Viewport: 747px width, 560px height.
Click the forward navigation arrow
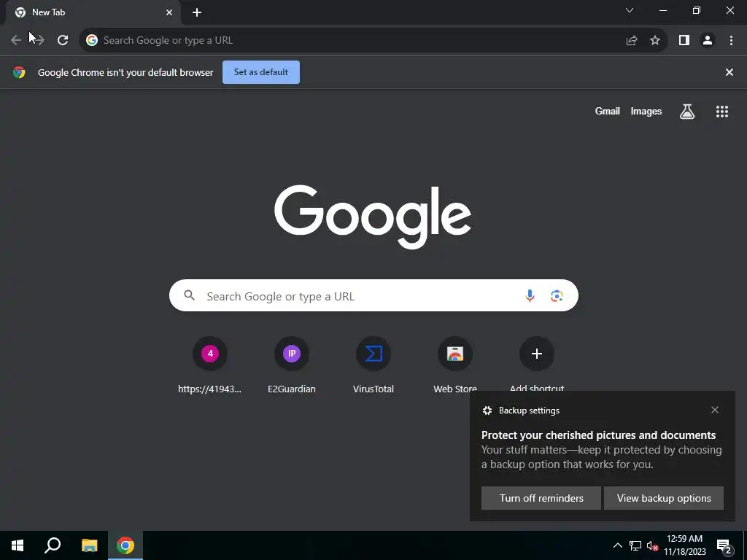(x=39, y=41)
